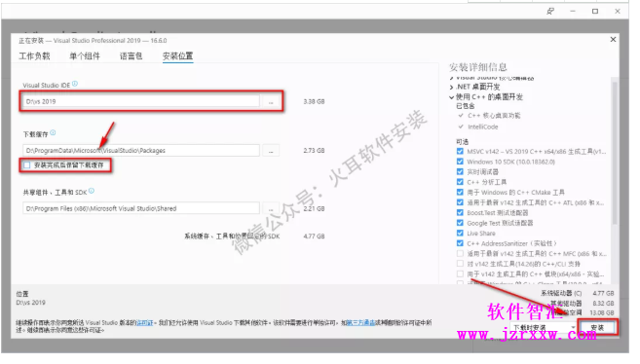Uncheck C++ AddressSanitizer (实验性)
640x364 pixels.
click(460, 243)
